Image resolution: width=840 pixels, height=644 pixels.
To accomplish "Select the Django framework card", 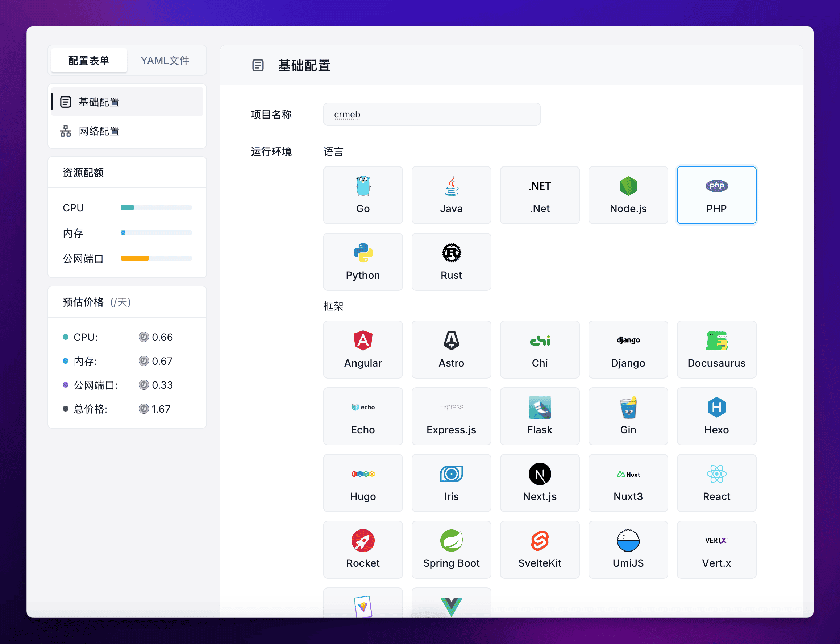I will (628, 349).
